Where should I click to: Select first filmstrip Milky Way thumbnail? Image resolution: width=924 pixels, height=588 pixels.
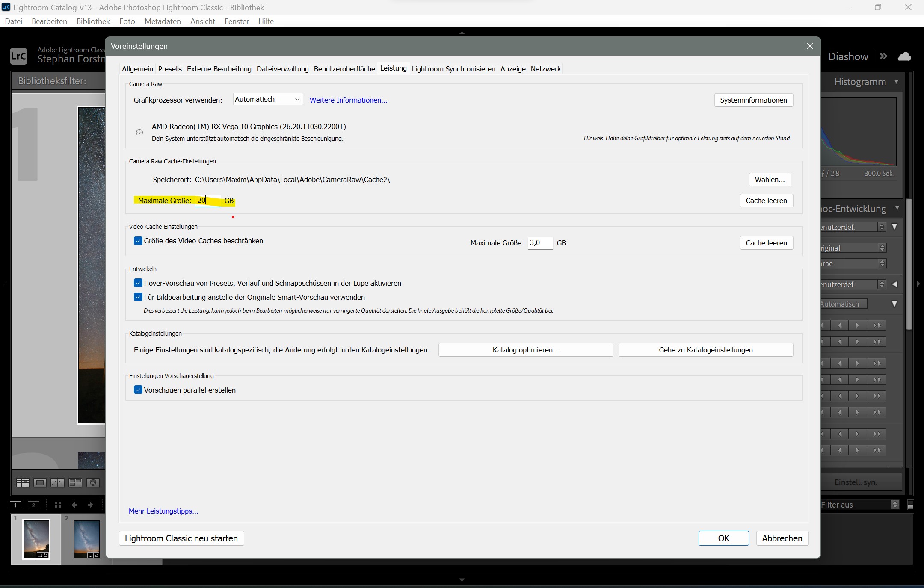(x=36, y=539)
